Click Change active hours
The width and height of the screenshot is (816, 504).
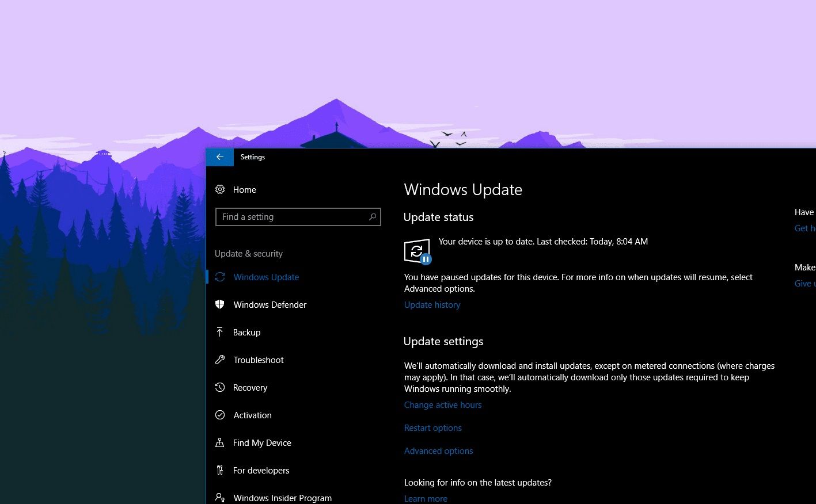click(443, 404)
